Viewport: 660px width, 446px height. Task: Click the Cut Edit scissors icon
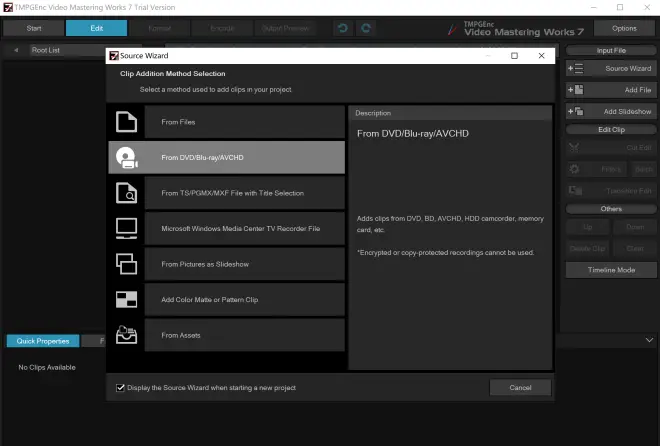pyautogui.click(x=574, y=148)
